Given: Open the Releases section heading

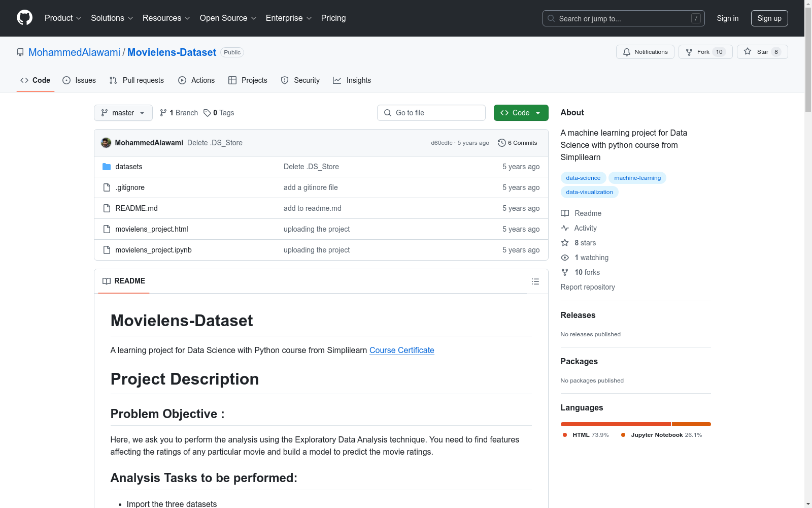Looking at the screenshot, I should click(x=578, y=315).
